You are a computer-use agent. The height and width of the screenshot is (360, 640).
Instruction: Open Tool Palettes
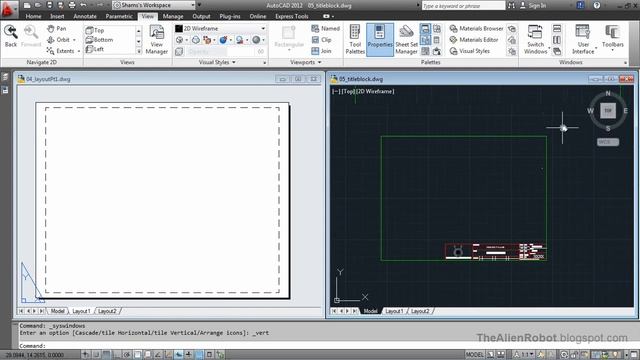click(355, 40)
